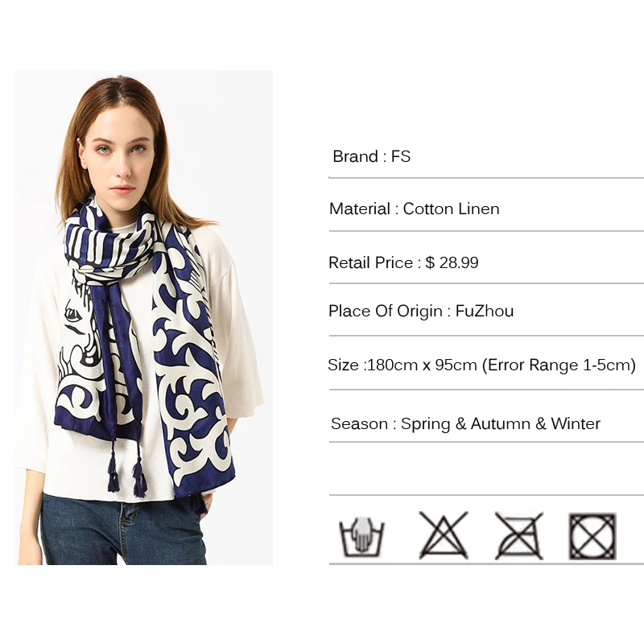Select the Brand : FS text line
Image resolution: width=644 pixels, height=644 pixels.
click(371, 156)
